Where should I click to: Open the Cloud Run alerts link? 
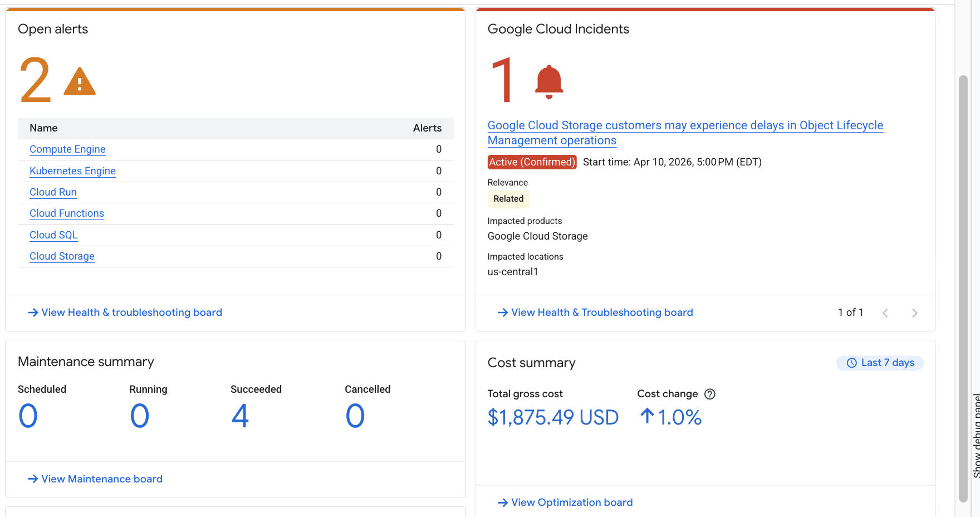pos(53,192)
